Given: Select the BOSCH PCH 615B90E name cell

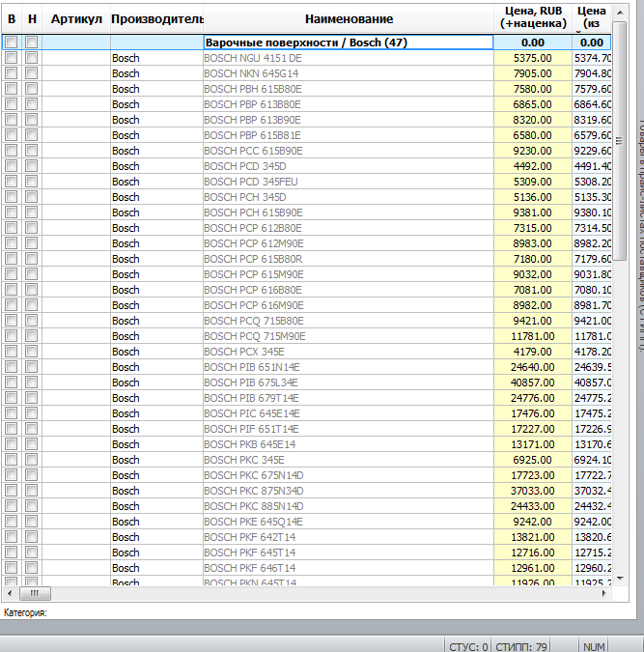Looking at the screenshot, I should coord(349,213).
